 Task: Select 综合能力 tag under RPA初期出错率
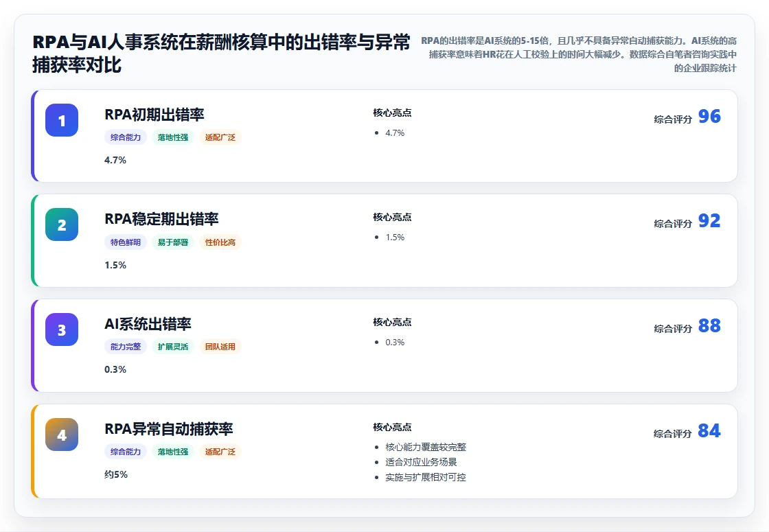coord(126,137)
